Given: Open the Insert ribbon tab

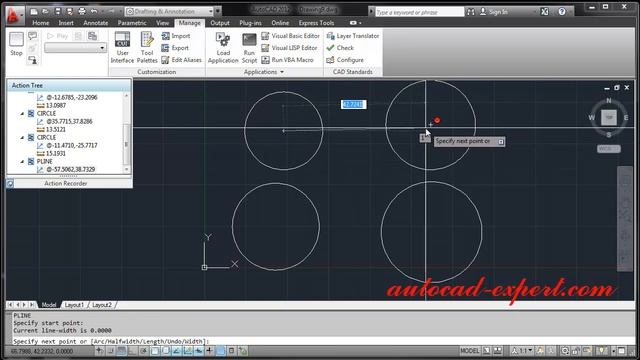Looking at the screenshot, I should click(66, 23).
